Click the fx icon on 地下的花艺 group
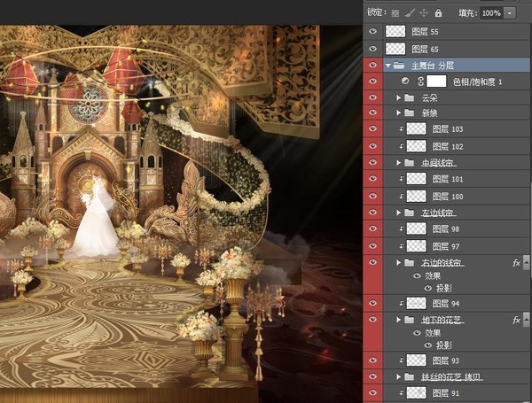 (516, 320)
